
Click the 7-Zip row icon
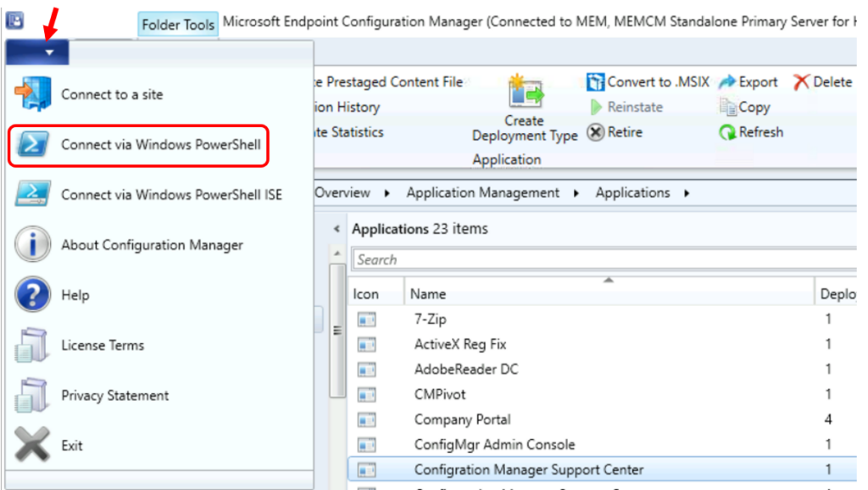(366, 320)
